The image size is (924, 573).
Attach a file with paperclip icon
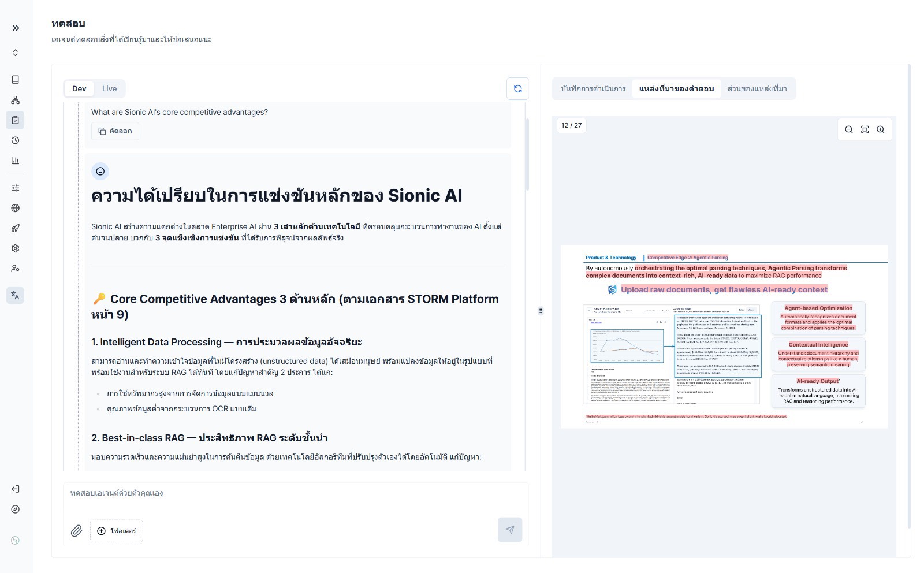pos(76,531)
